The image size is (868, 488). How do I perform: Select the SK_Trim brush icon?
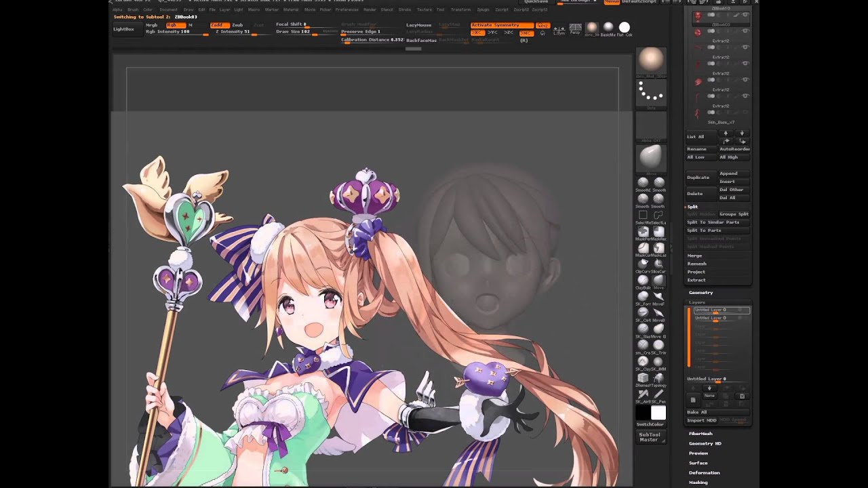click(658, 345)
